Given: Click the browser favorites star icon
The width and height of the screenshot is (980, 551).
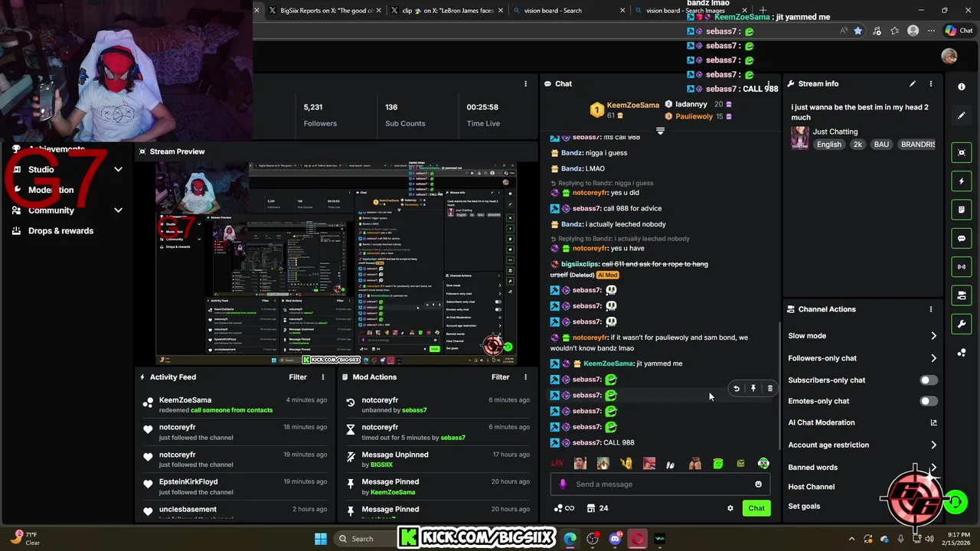Looking at the screenshot, I should [857, 31].
